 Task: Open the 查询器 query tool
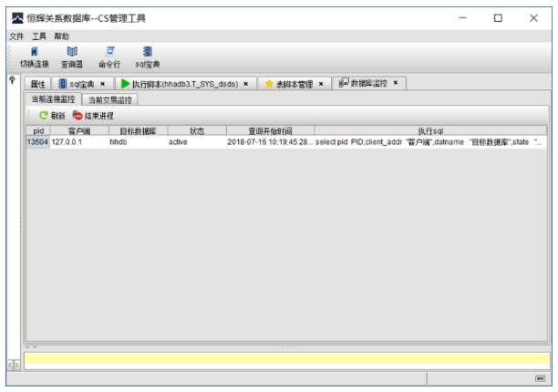click(x=72, y=53)
